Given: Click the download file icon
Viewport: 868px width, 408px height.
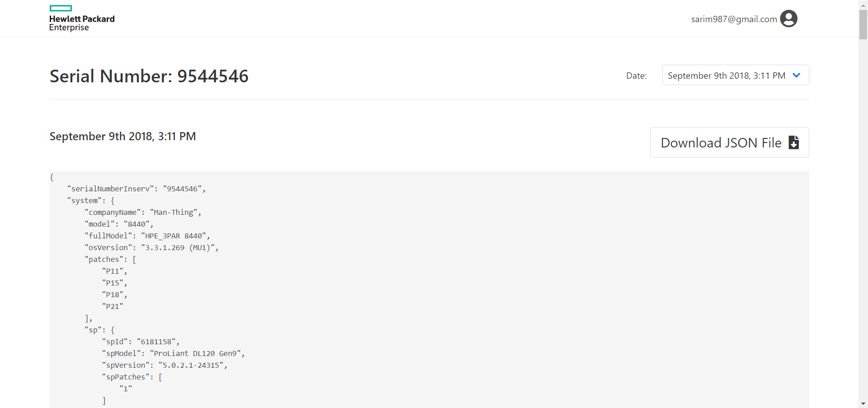Looking at the screenshot, I should point(793,142).
